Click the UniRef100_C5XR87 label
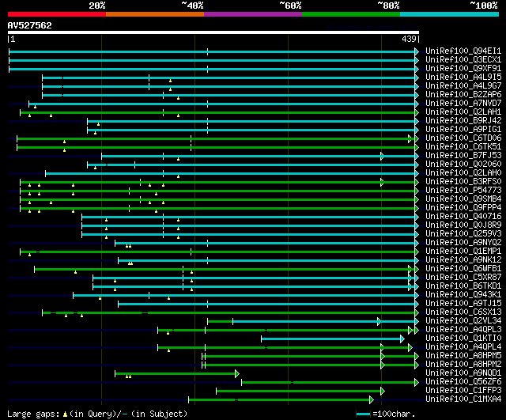The image size is (506, 420). pos(463,278)
